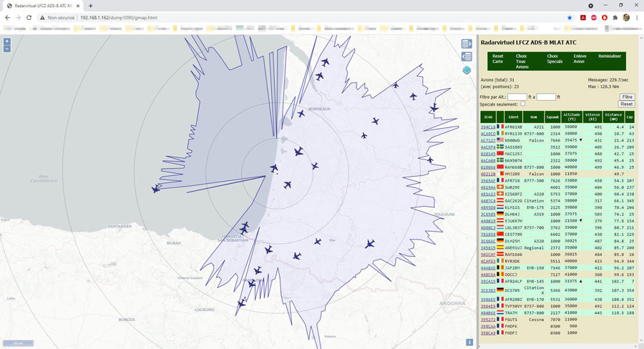This screenshot has width=644, height=349.
Task: Click the table-grid icon at map top right
Action: click(467, 44)
